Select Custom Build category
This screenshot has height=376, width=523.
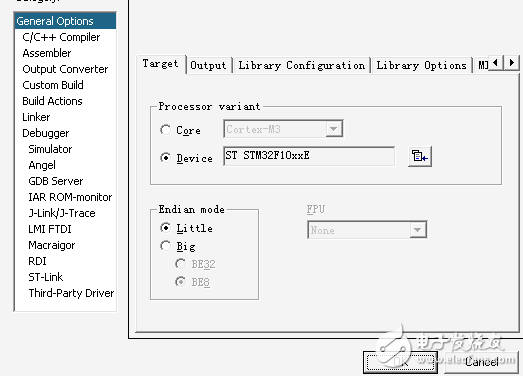(53, 85)
